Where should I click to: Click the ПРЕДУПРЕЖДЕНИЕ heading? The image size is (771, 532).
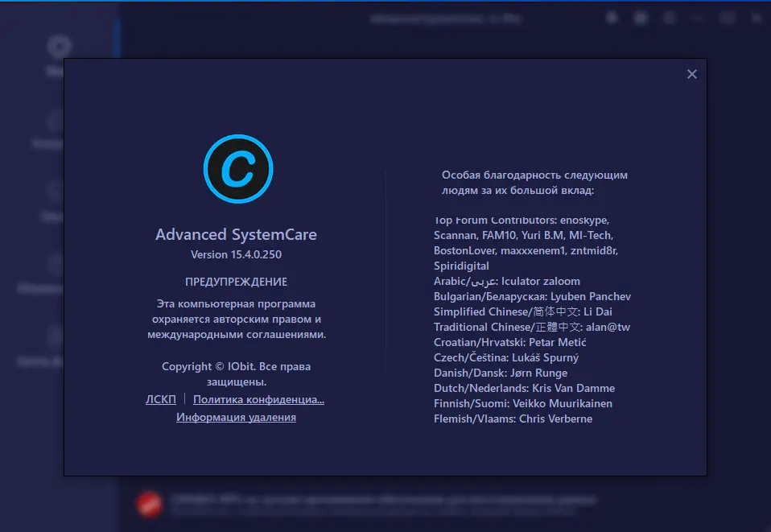coord(236,282)
